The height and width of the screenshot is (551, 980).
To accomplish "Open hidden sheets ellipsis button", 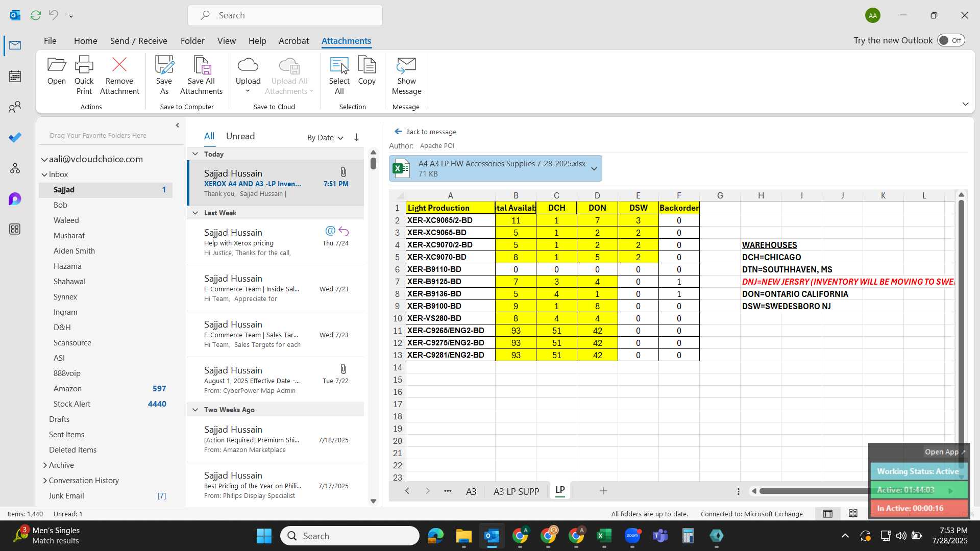I will 448,491.
